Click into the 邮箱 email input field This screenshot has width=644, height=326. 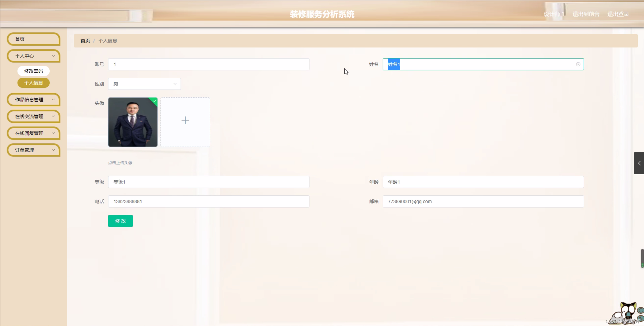click(x=483, y=201)
